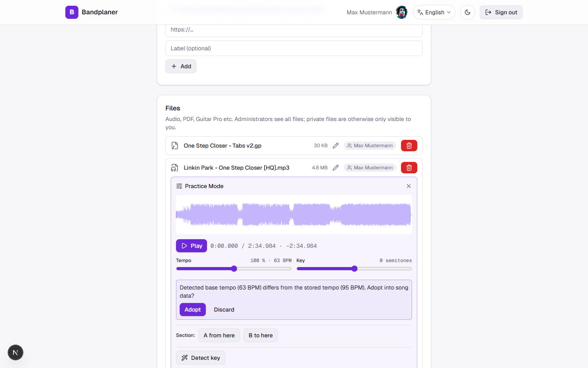This screenshot has height=368, width=588.
Task: Delete the Linkin Park mp3 file
Action: (x=409, y=168)
